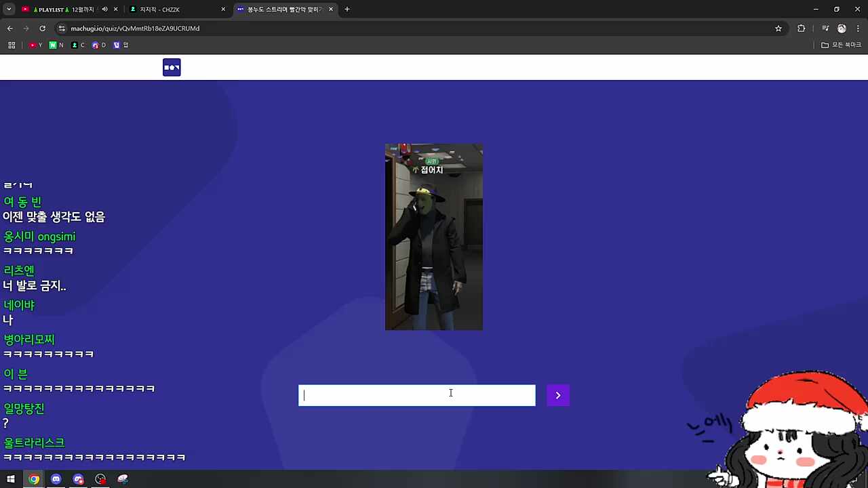Click the username 여 동 빈 in chat

click(22, 202)
